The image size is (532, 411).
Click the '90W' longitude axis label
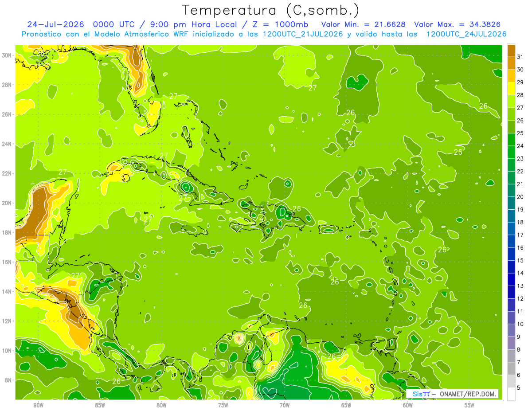click(x=38, y=405)
